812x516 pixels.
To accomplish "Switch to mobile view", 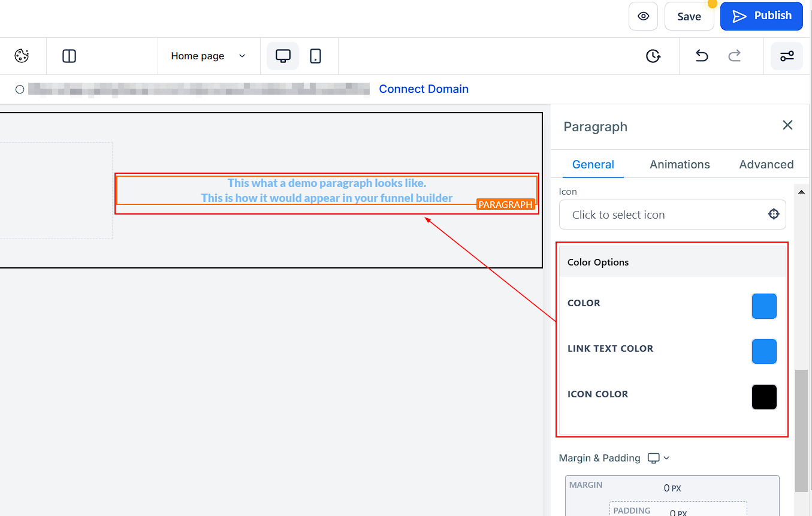I will click(315, 56).
